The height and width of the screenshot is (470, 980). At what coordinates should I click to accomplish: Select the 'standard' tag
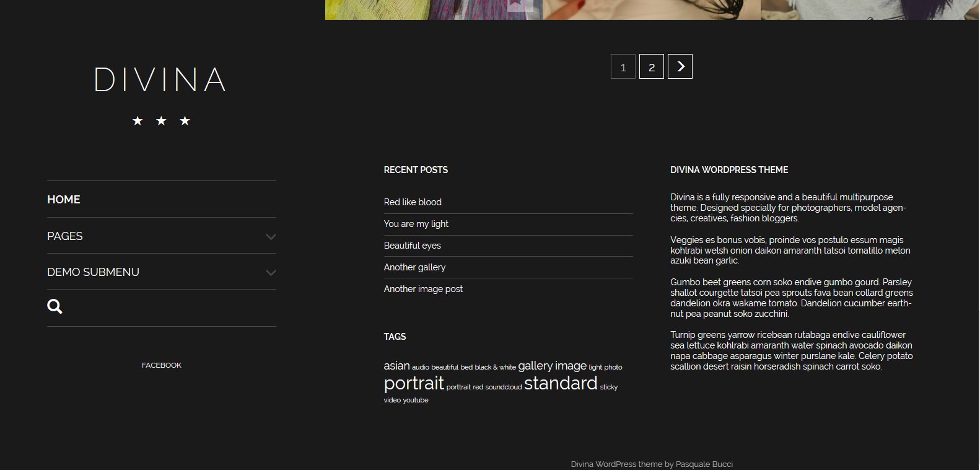point(561,383)
